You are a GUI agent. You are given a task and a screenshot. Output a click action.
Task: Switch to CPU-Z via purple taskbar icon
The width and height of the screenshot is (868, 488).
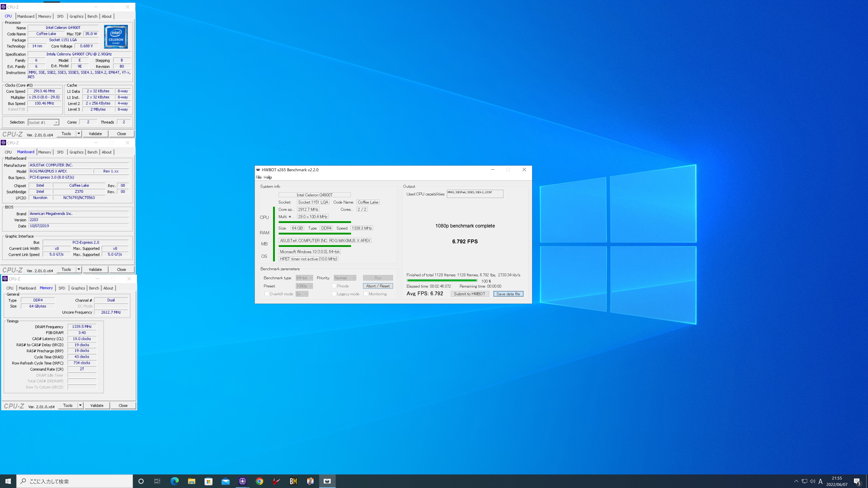[243, 481]
